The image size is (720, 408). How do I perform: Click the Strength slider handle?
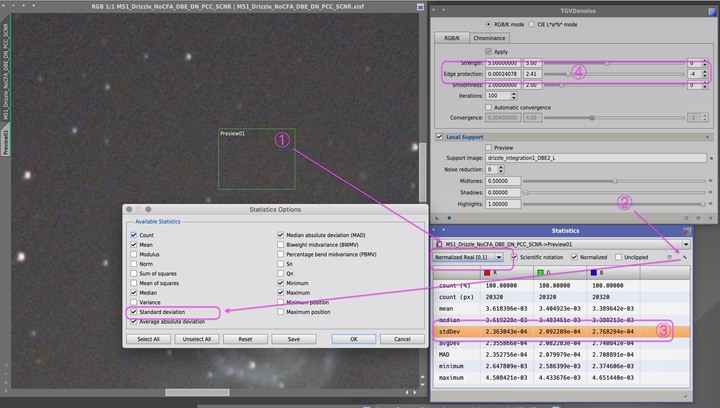click(607, 63)
